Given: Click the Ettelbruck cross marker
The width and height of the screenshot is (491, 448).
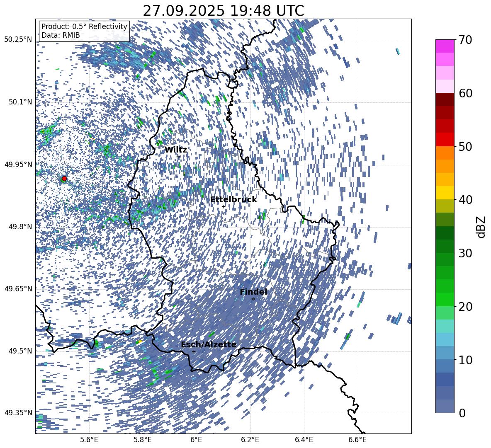Looking at the screenshot, I should 224,206.
